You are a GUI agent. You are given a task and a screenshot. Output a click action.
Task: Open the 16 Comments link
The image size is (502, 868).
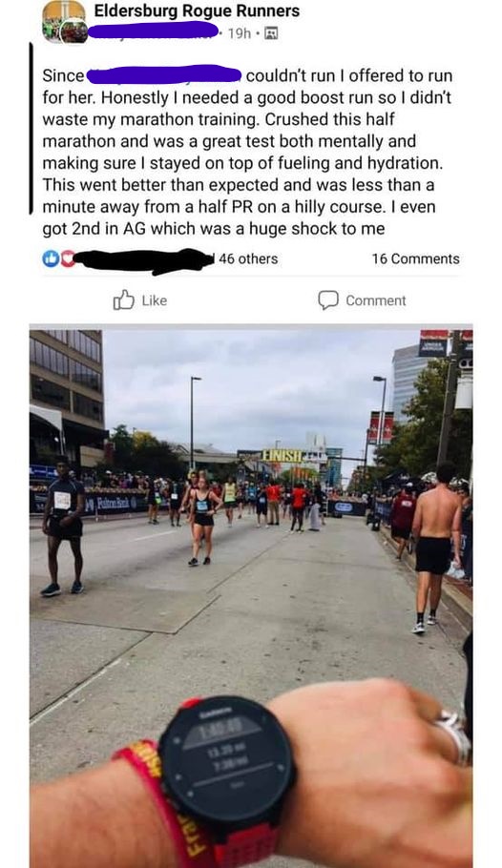click(x=415, y=258)
